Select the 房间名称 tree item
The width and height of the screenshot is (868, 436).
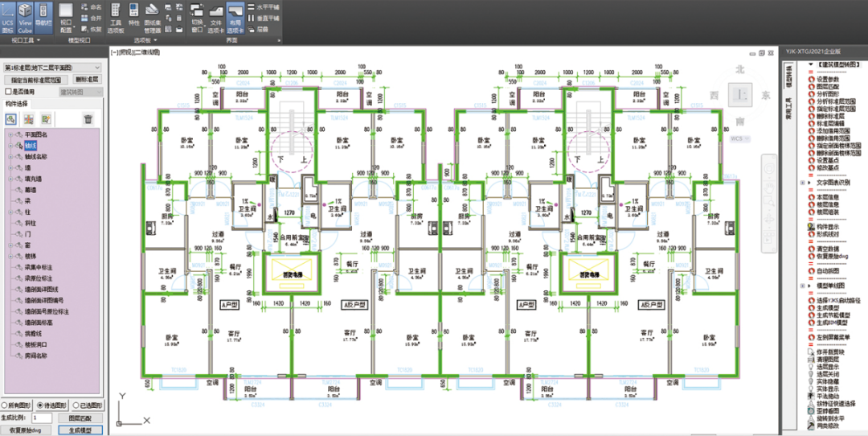point(36,356)
